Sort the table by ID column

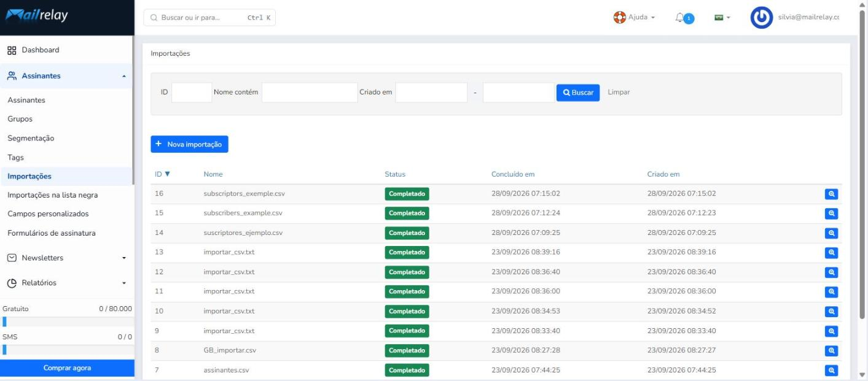click(162, 174)
